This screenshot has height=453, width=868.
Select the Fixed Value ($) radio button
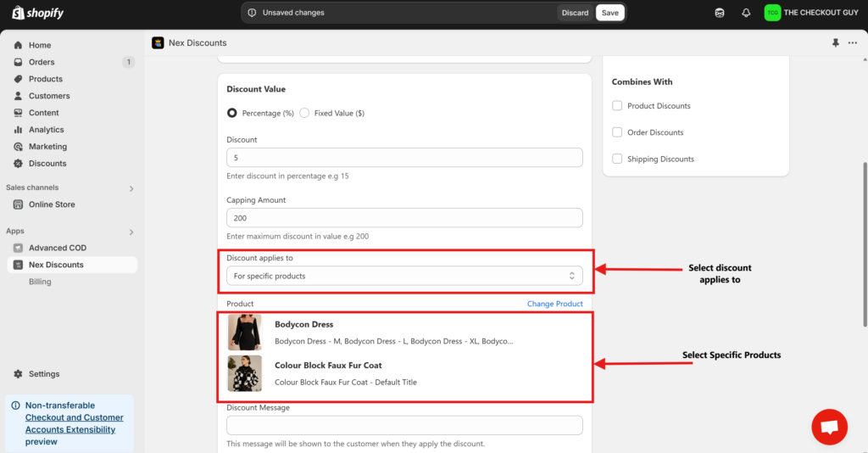click(304, 113)
